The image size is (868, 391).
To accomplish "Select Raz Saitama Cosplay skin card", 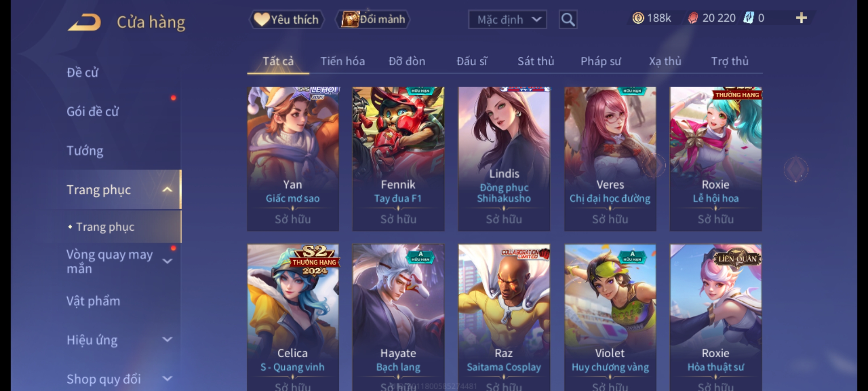I will (504, 317).
